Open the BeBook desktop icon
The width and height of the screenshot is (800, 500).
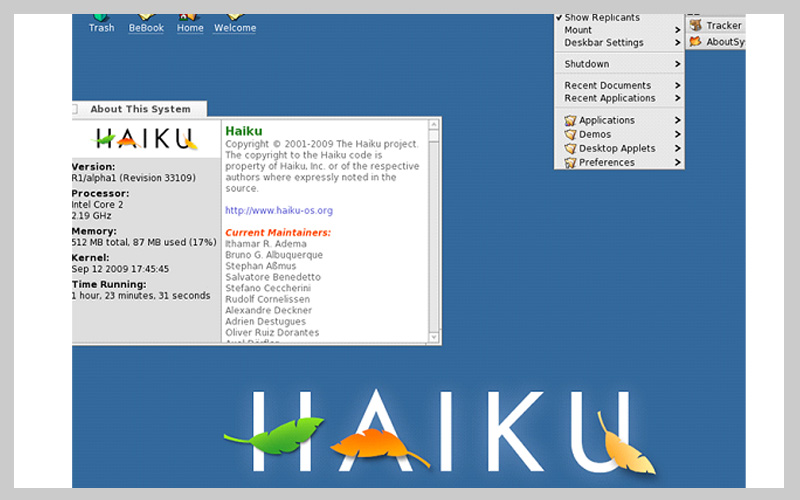click(x=146, y=24)
